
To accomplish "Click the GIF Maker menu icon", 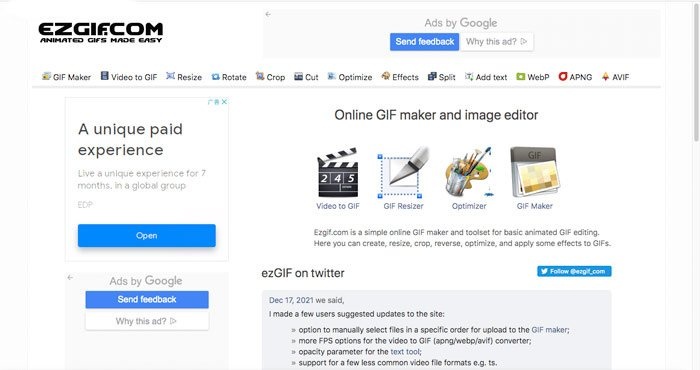I will tap(46, 76).
